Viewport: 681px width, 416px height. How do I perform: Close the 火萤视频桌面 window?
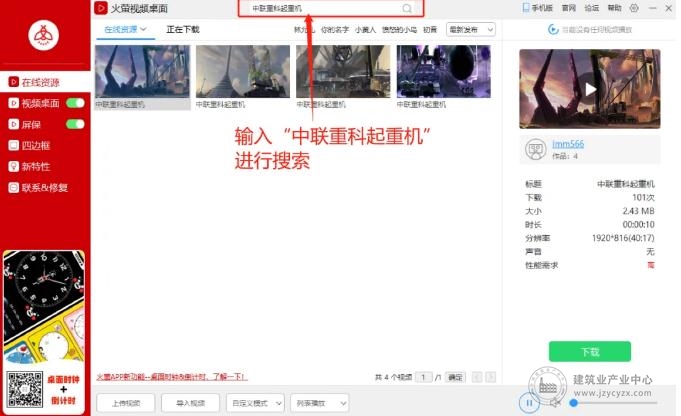tap(668, 8)
